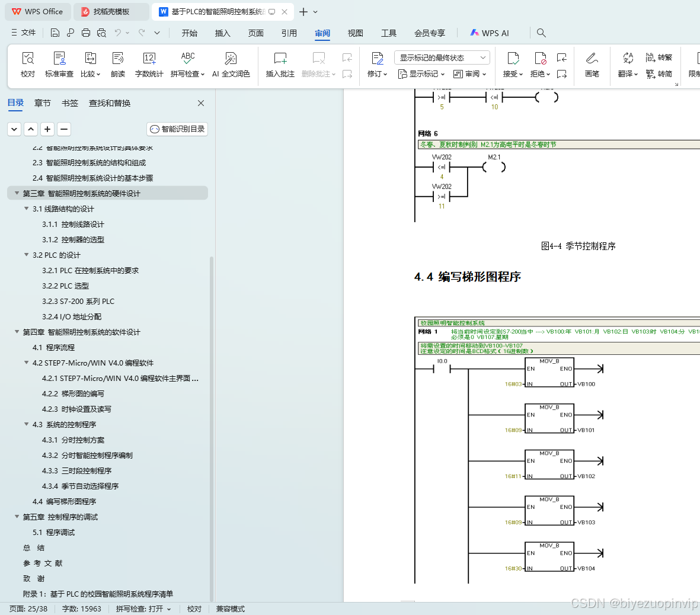
Task: Collapse the 3.1 线路结构的设计 node
Action: click(26, 209)
